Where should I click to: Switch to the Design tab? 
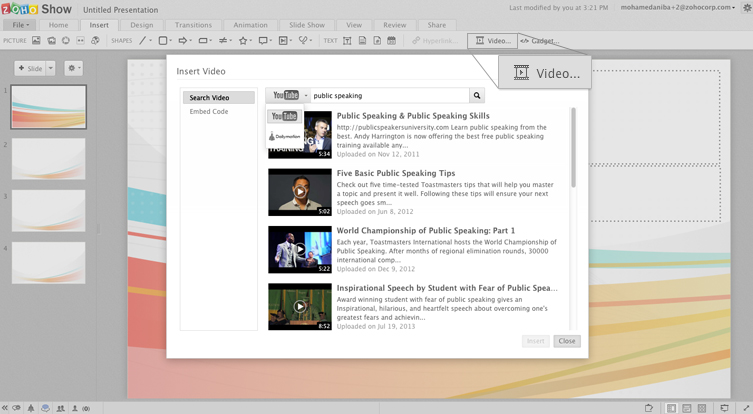point(142,24)
